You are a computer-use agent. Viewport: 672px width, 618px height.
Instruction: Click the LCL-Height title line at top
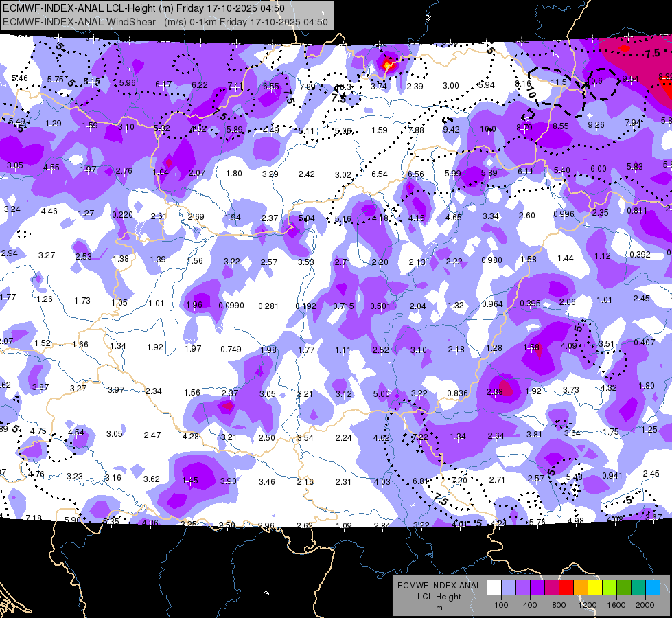(x=143, y=8)
